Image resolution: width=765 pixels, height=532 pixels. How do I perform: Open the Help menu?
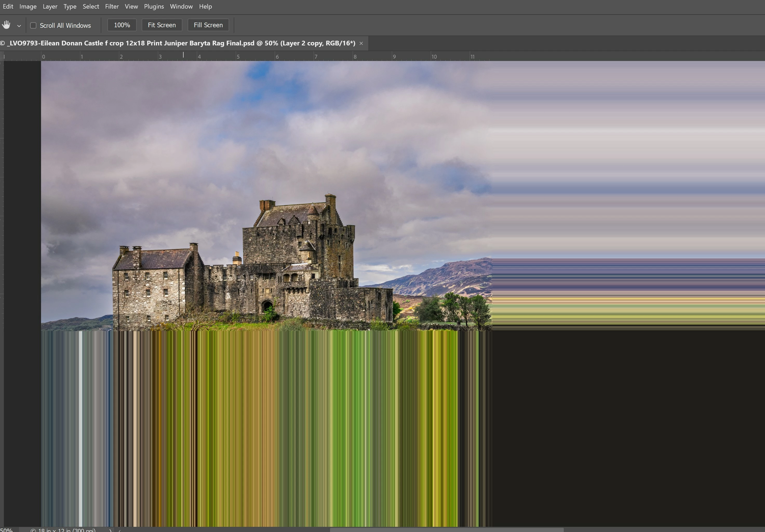point(205,6)
